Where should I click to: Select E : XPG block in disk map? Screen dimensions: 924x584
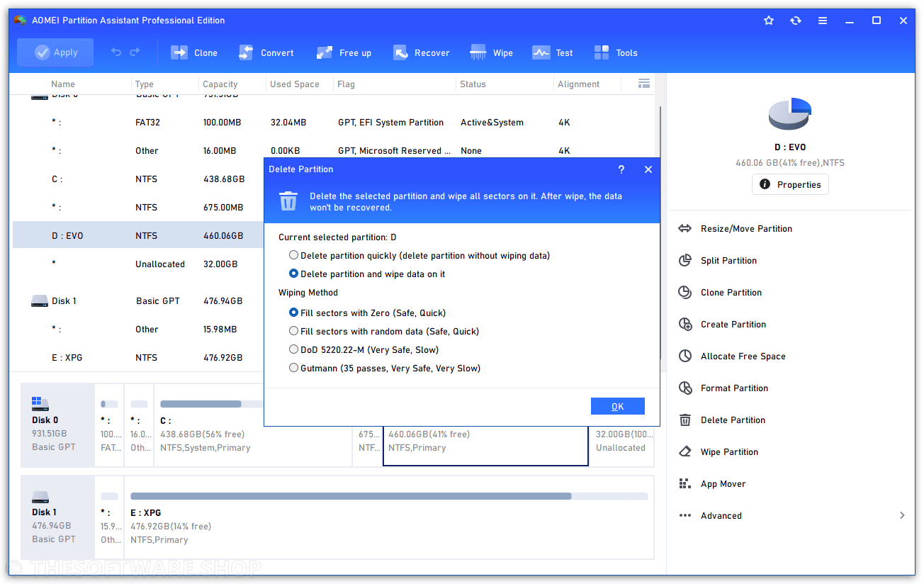(x=389, y=517)
